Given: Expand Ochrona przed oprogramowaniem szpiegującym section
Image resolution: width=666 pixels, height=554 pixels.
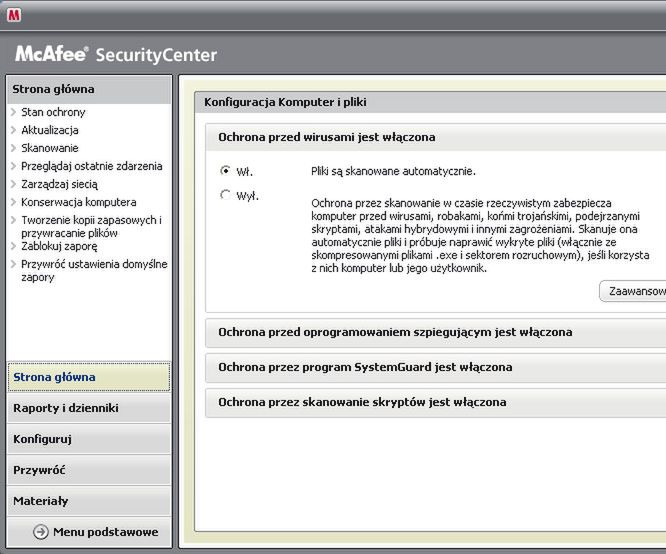Looking at the screenshot, I should click(395, 332).
